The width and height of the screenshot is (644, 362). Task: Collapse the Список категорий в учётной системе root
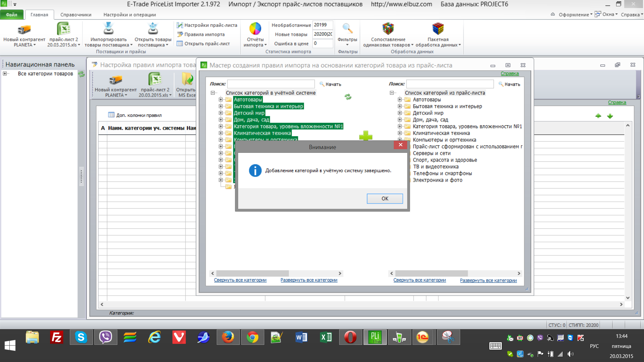point(213,93)
